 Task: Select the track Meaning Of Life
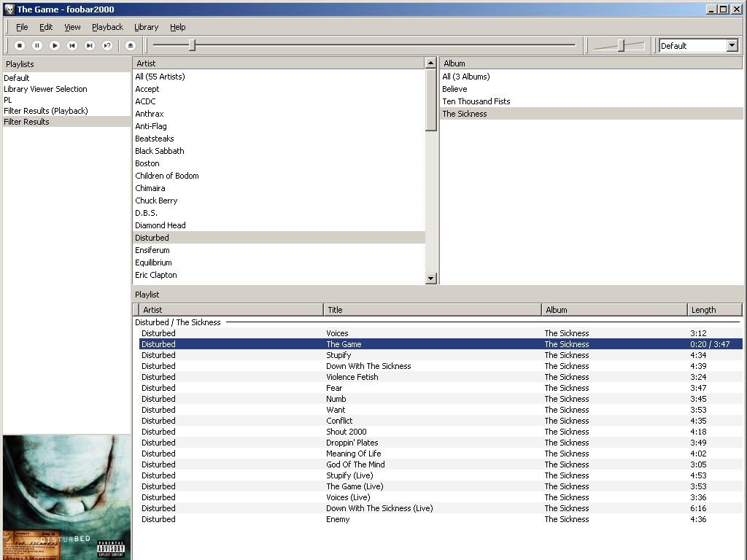(441, 454)
